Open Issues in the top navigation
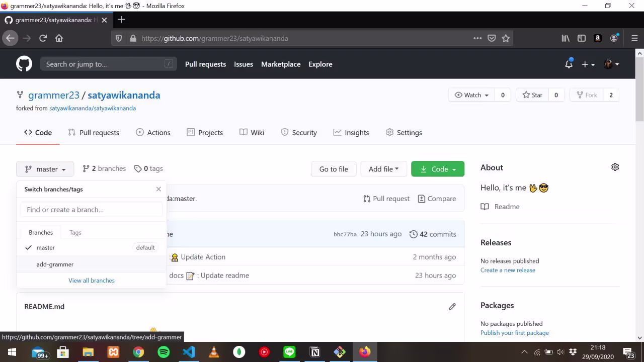The width and height of the screenshot is (644, 362). tap(244, 64)
